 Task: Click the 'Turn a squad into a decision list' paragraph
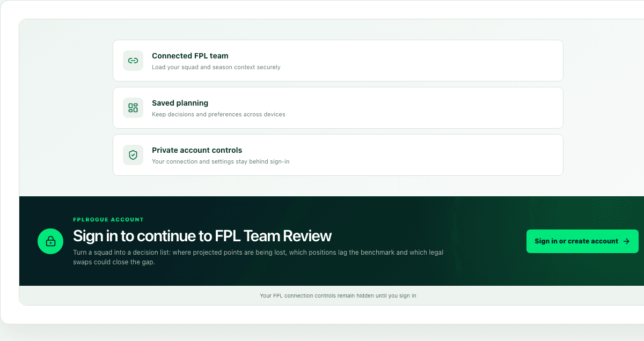pos(258,257)
